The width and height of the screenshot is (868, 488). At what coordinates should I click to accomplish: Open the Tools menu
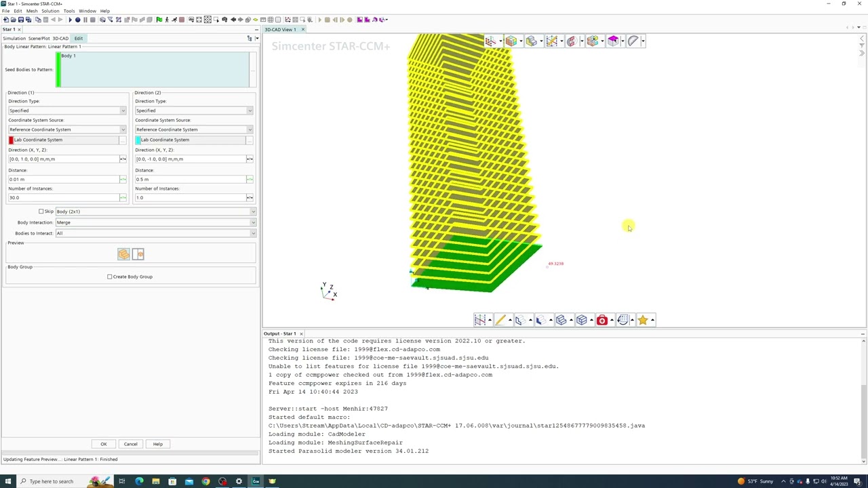[x=69, y=11]
